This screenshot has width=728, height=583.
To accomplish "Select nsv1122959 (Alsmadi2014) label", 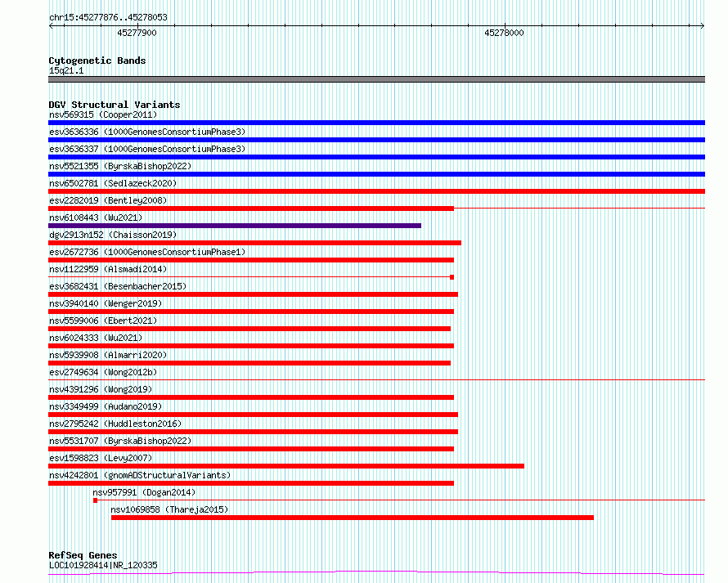I will pyautogui.click(x=108, y=269).
